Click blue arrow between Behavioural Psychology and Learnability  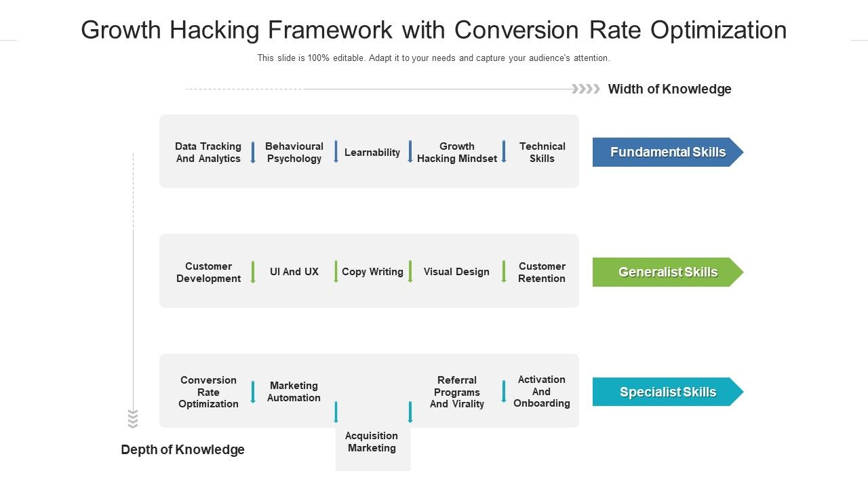point(336,152)
